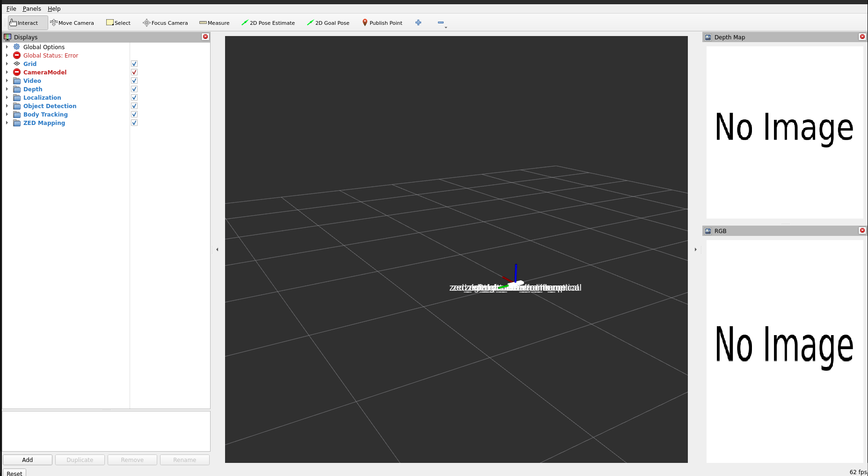Disable the Grid display checkbox
The height and width of the screenshot is (476, 868).
(x=134, y=64)
